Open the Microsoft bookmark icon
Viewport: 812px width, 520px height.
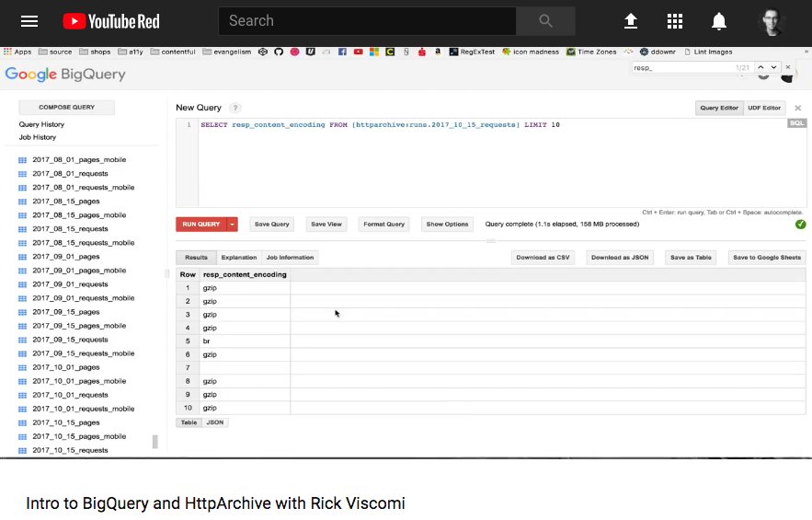(374, 52)
